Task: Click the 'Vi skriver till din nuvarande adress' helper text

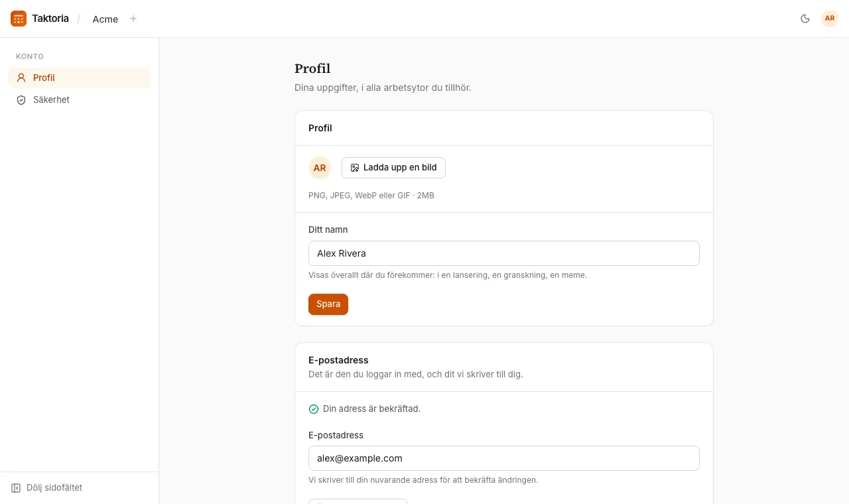Action: coord(423,479)
